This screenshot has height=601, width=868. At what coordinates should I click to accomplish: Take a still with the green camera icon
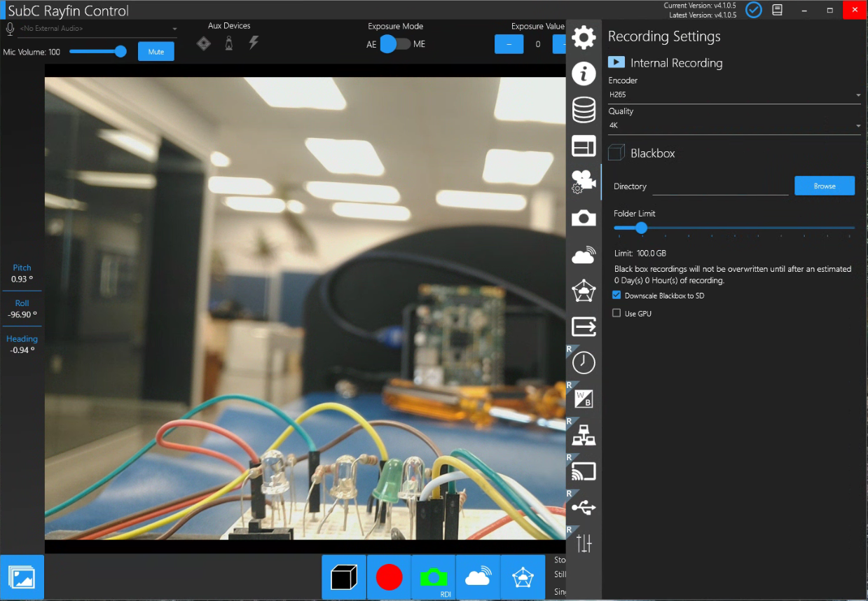[434, 577]
